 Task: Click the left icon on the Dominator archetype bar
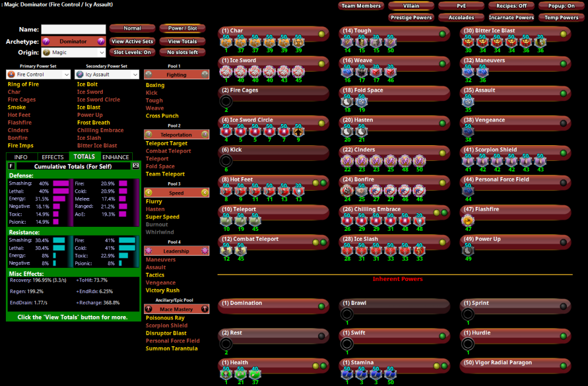tap(45, 42)
